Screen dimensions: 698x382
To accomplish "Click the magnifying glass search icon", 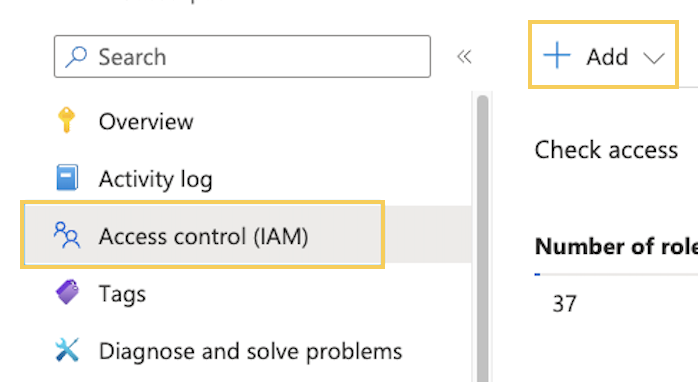I will pos(76,57).
